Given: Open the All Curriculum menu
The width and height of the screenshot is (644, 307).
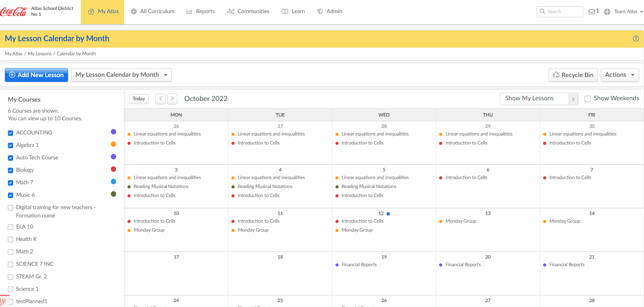Looking at the screenshot, I should click(153, 11).
